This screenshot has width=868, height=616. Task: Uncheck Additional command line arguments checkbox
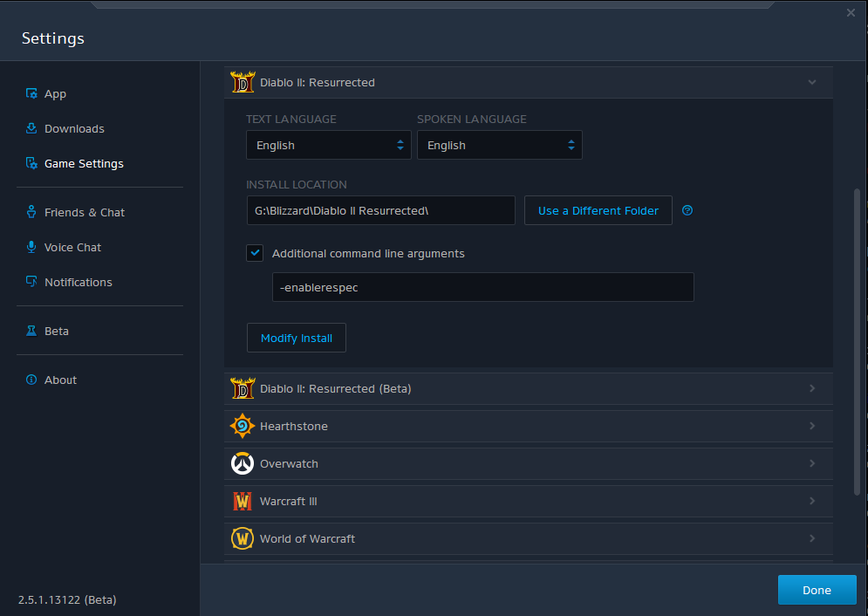tap(255, 253)
